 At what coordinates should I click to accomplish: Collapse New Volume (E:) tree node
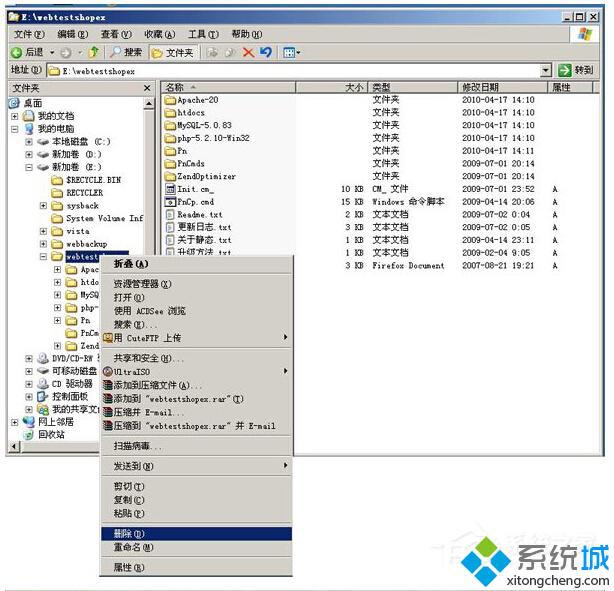pos(29,167)
